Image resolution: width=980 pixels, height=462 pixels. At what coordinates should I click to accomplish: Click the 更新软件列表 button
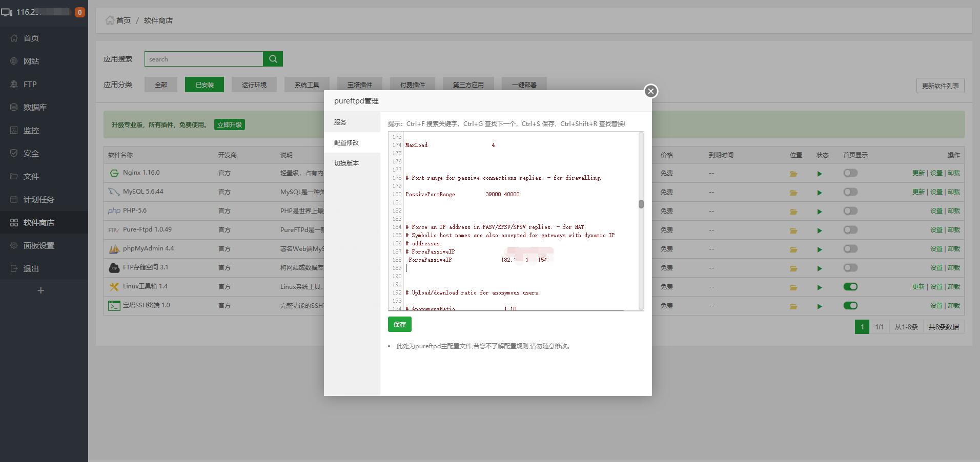click(940, 86)
